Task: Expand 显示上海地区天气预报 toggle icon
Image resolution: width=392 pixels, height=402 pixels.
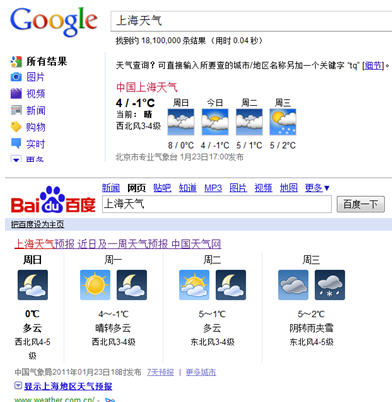Action: [x=18, y=386]
